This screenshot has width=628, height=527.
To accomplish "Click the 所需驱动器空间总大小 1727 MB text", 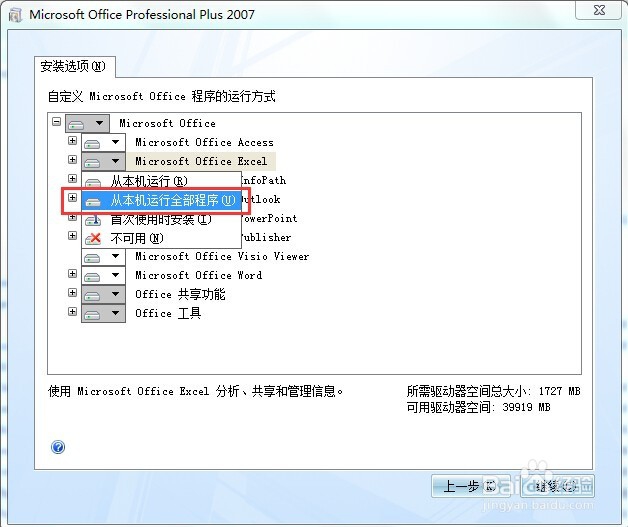I will pyautogui.click(x=493, y=391).
